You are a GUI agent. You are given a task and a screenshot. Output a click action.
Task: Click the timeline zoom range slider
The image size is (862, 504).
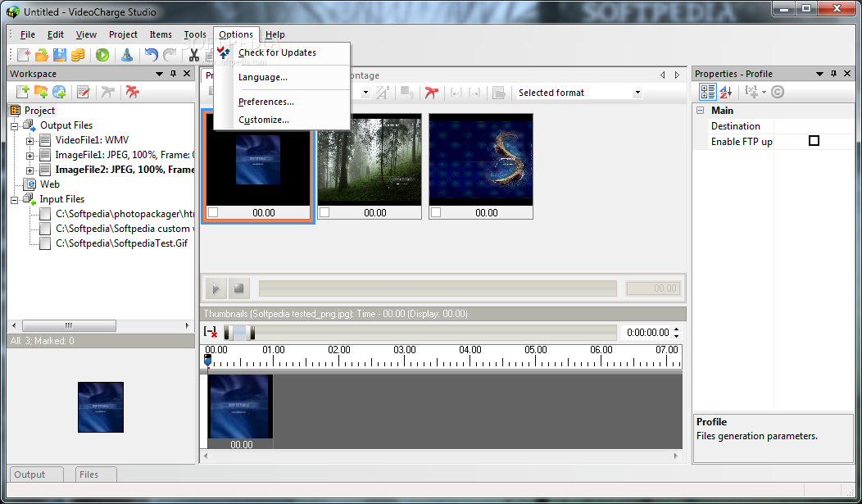(x=239, y=333)
